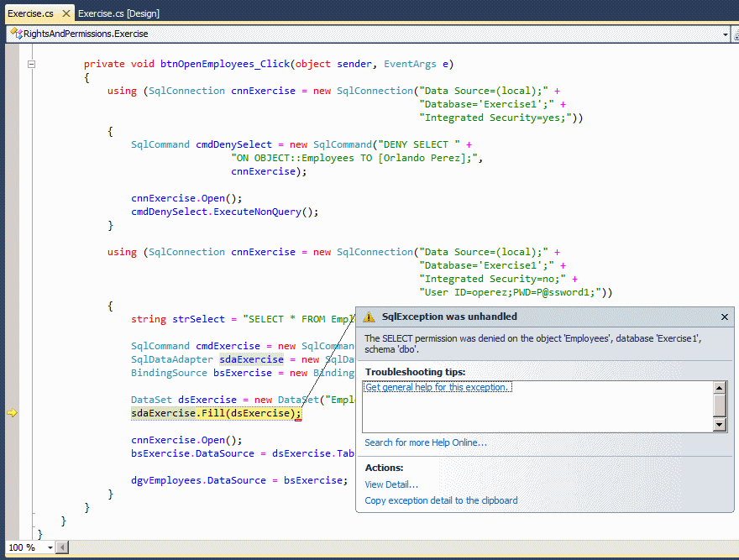Click the troubleshooting tips scroll down arrow

[x=719, y=425]
